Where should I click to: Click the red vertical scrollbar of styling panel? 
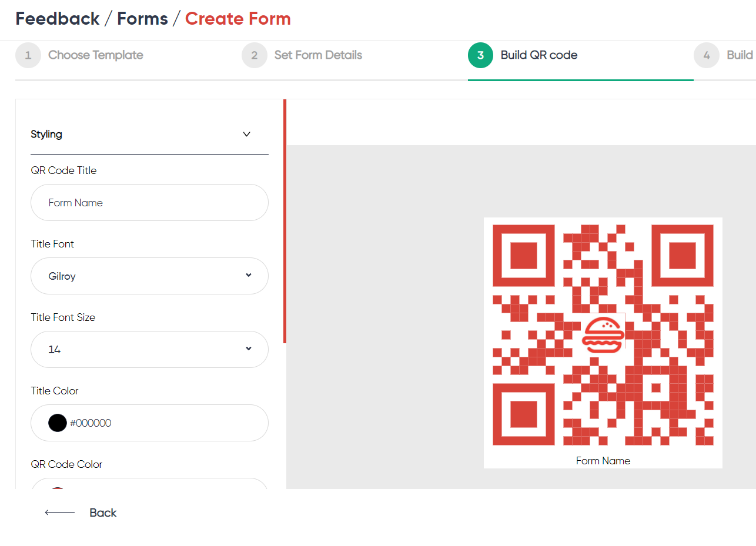pos(285,221)
